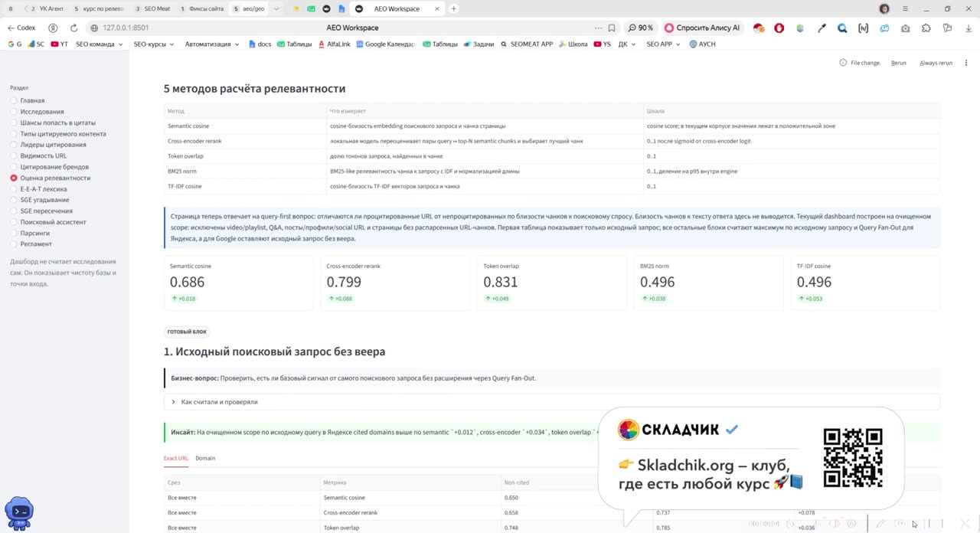Switch to the Domain tab
The height and width of the screenshot is (533, 980).
coord(205,458)
